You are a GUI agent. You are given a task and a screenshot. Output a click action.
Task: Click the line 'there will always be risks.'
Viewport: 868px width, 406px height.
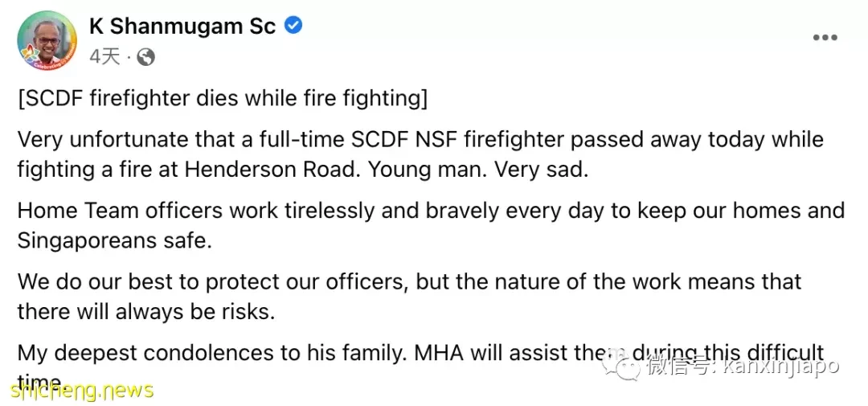point(146,311)
